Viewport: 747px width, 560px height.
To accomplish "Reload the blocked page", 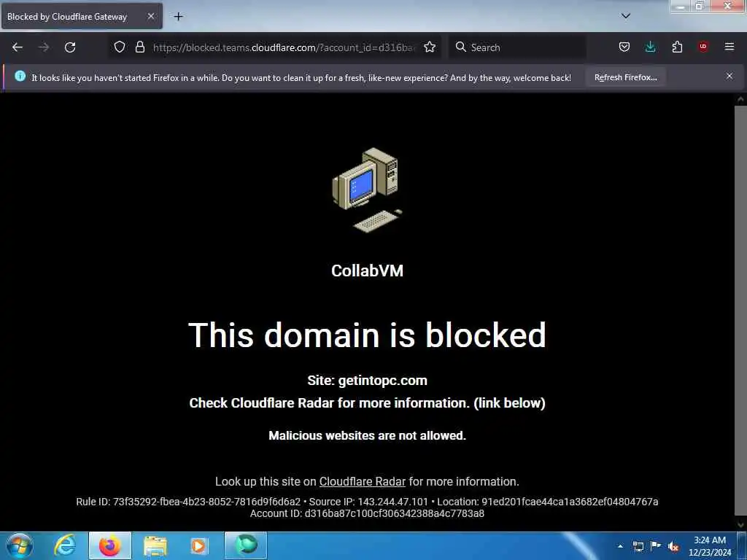I will [70, 47].
